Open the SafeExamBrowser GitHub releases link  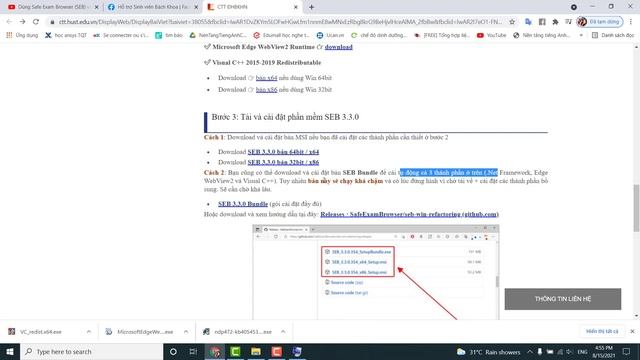[409, 214]
